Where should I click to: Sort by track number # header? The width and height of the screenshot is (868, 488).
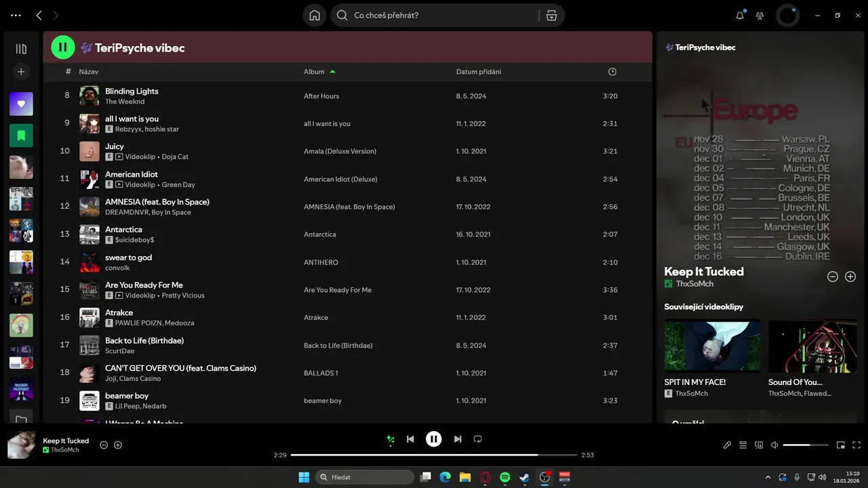68,72
